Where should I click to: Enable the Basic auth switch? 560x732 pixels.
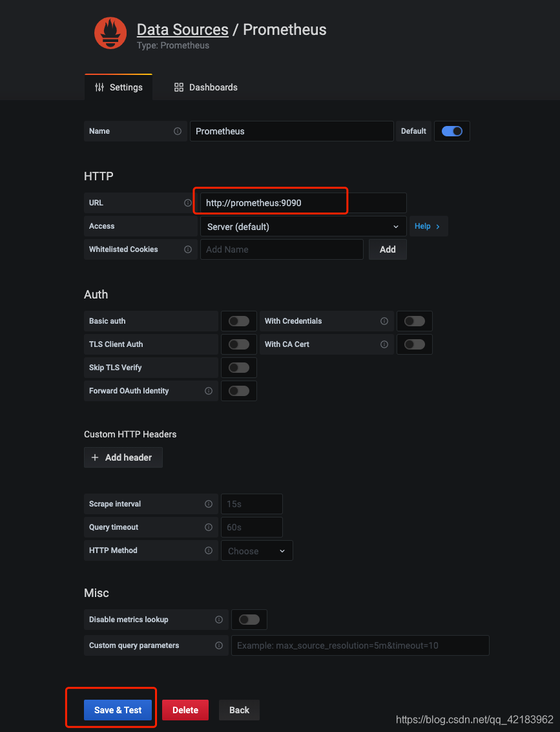click(239, 321)
